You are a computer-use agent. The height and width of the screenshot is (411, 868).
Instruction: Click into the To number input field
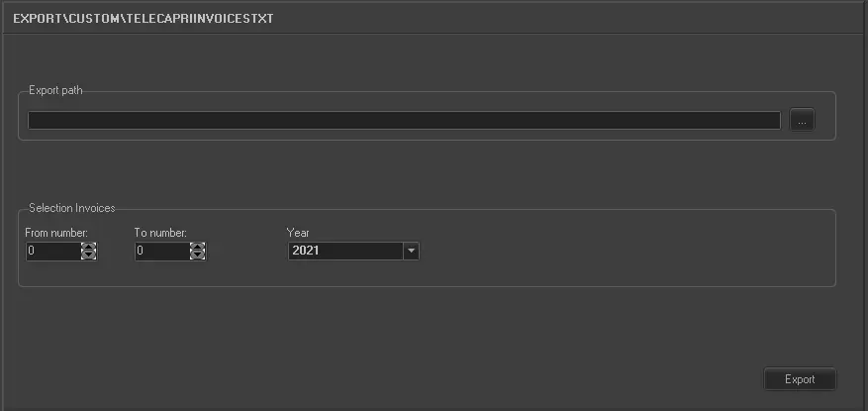162,252
